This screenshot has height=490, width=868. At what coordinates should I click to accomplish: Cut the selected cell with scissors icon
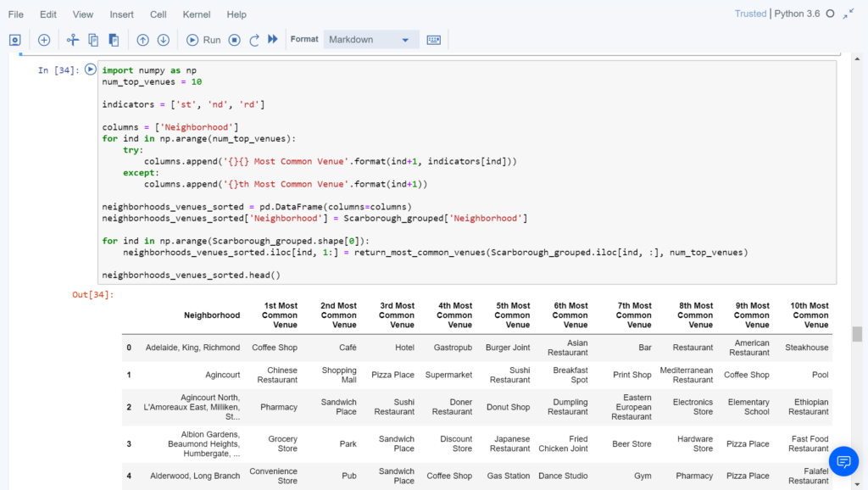[x=71, y=40]
